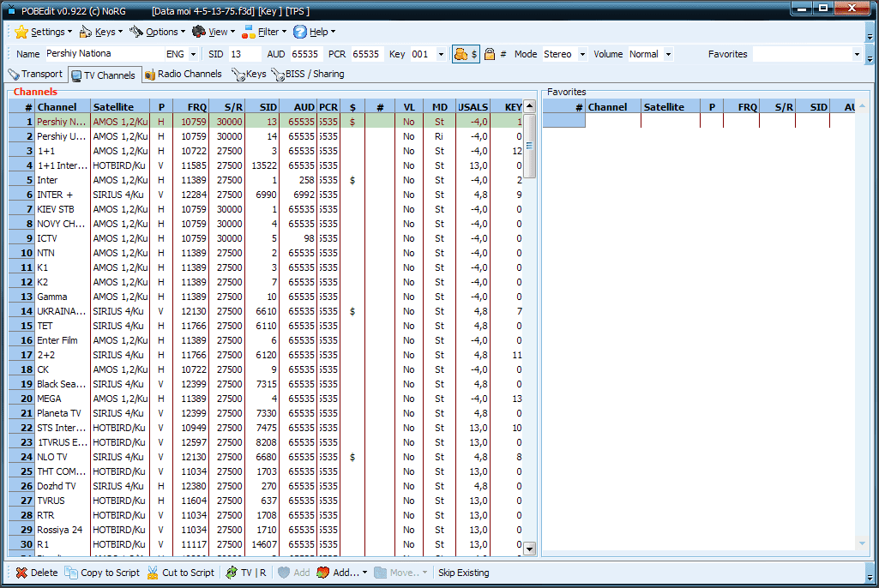
Task: Click the Copy to Script pages icon
Action: 70,573
